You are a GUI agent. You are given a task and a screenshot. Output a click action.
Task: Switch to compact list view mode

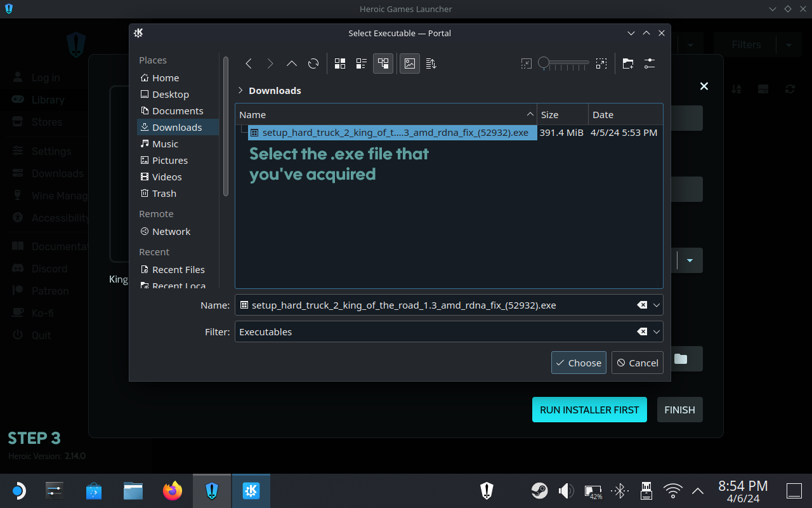point(362,63)
